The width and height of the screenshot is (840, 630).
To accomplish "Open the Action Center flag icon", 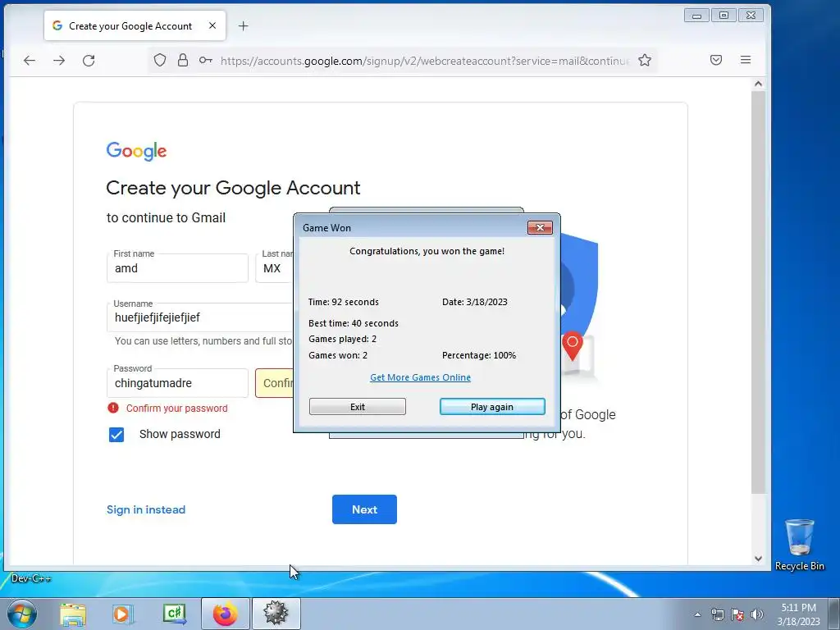I will [737, 614].
